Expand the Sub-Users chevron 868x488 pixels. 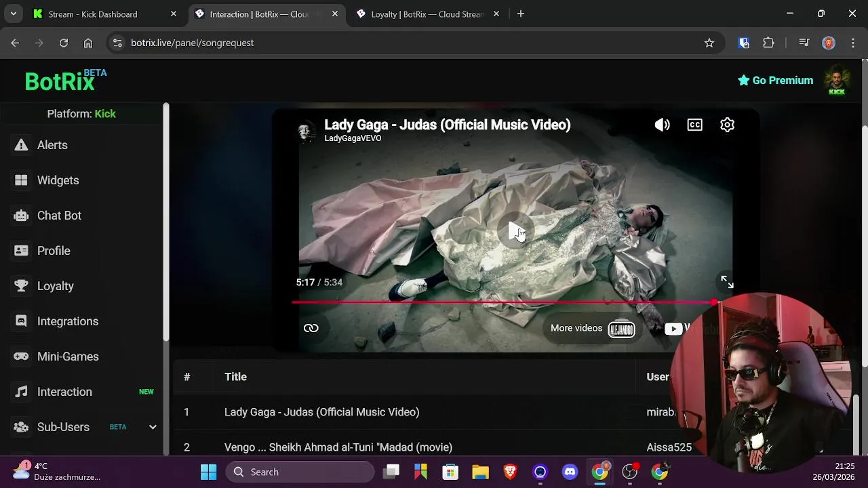tap(153, 427)
